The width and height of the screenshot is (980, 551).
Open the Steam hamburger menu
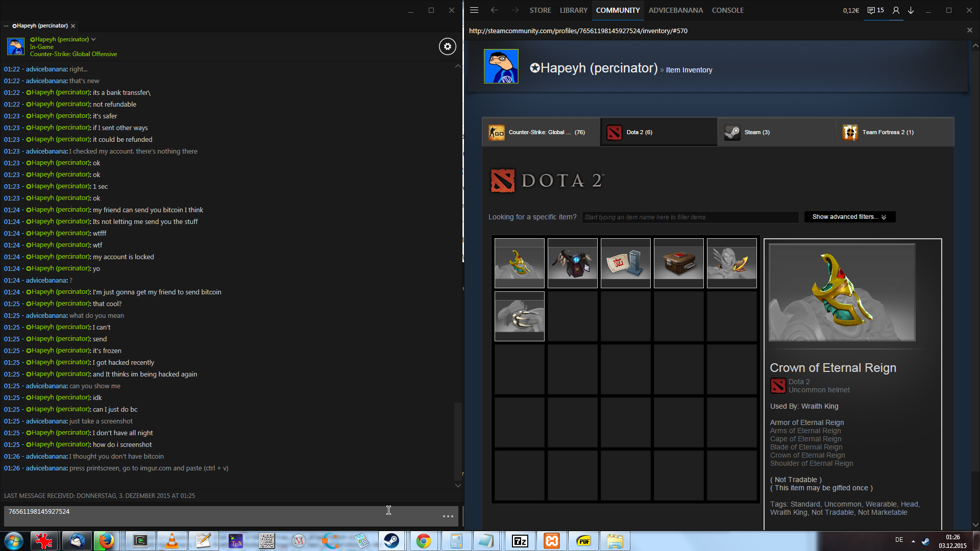[x=474, y=10]
